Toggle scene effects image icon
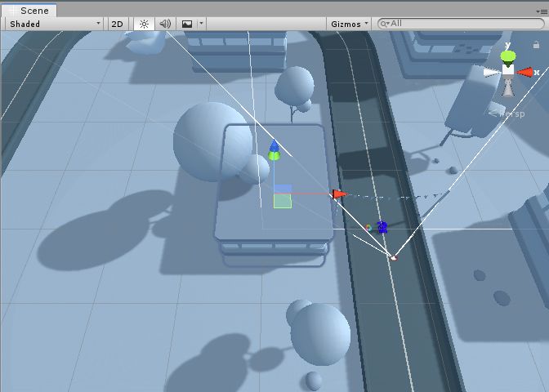This screenshot has width=549, height=392. click(x=187, y=24)
